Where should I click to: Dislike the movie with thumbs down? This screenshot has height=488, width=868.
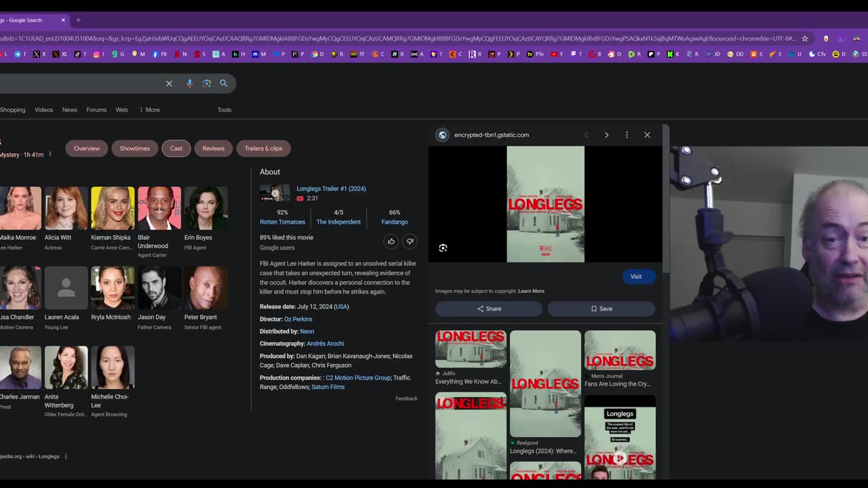[x=410, y=241]
